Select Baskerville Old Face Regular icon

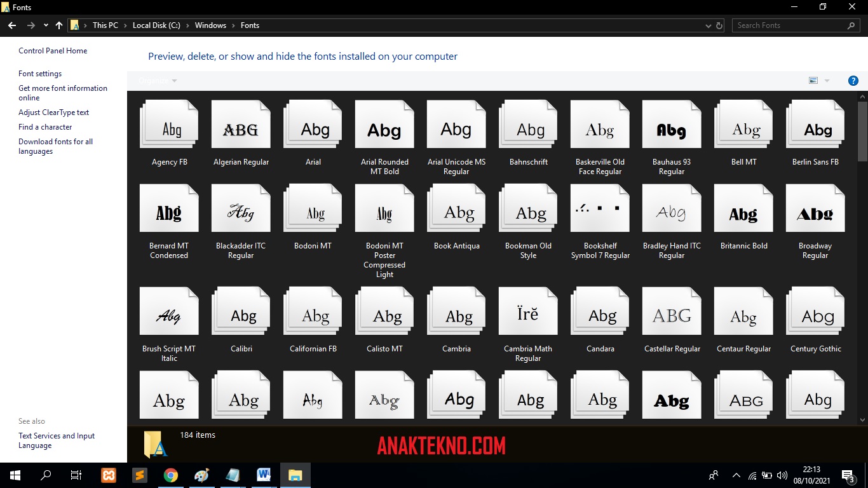pos(600,125)
